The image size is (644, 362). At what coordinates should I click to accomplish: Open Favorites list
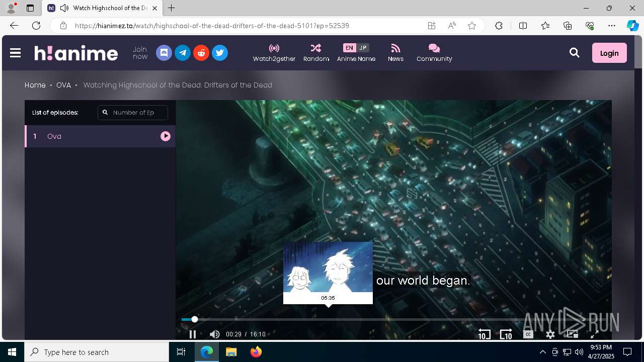[x=545, y=26]
